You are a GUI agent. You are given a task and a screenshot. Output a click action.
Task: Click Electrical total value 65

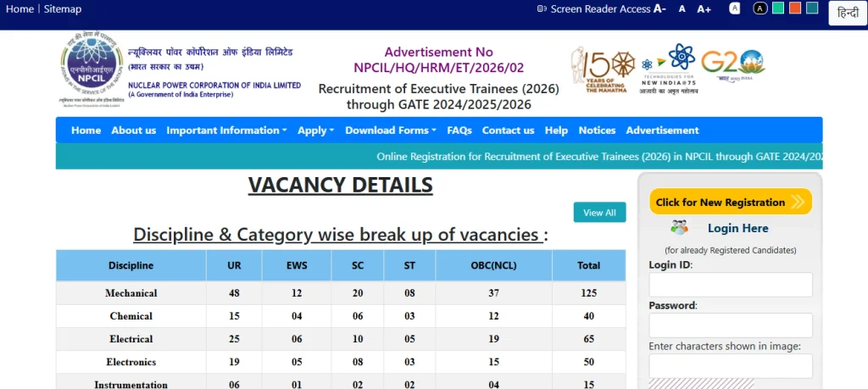point(589,339)
